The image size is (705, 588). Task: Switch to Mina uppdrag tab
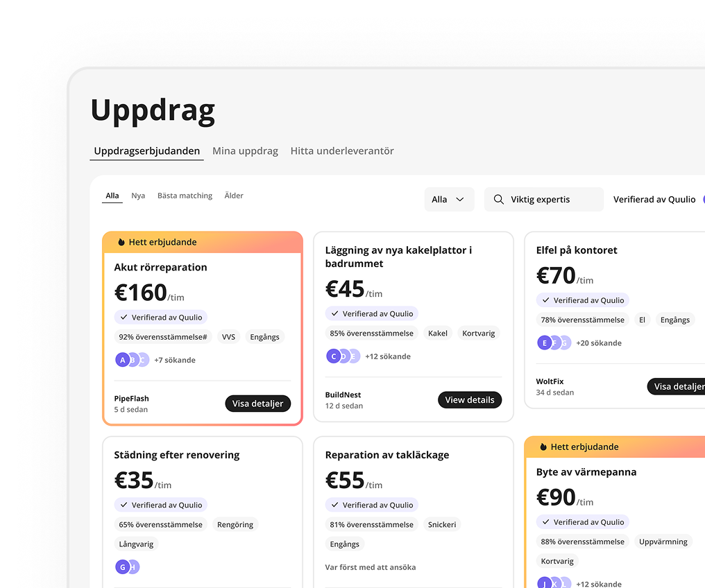point(245,151)
